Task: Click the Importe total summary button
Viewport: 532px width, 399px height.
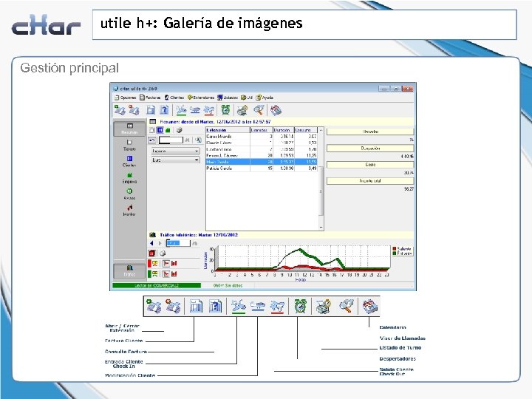Action: pyautogui.click(x=370, y=181)
